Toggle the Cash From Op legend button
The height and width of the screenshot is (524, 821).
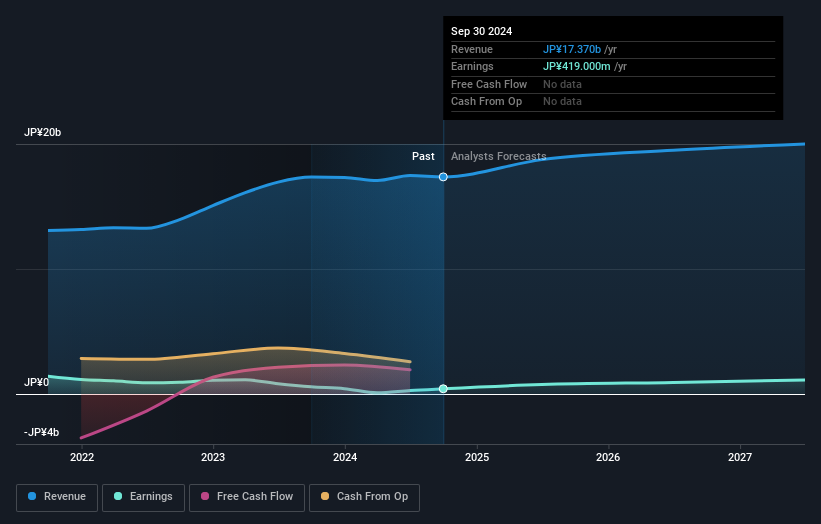(364, 497)
